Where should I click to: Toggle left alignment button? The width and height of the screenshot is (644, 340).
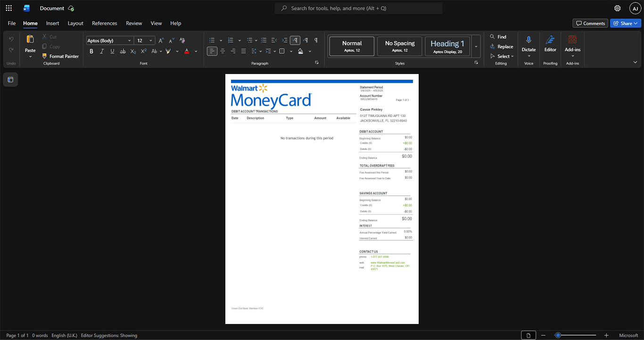click(x=212, y=51)
